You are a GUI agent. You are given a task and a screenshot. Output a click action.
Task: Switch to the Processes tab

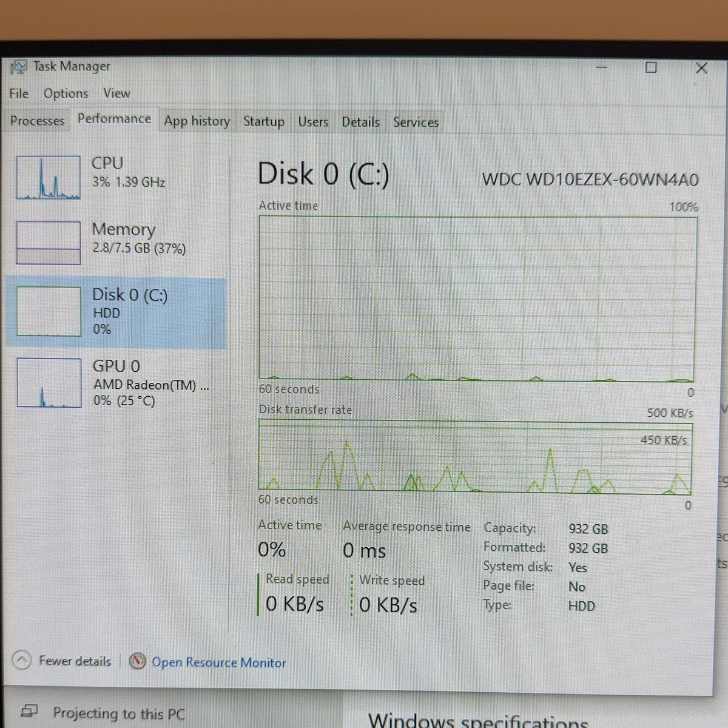click(x=37, y=121)
